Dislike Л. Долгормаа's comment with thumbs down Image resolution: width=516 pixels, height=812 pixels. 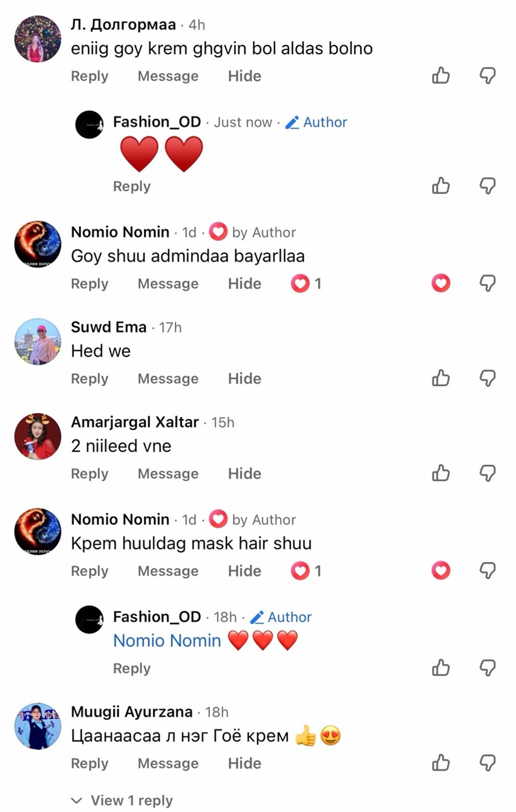pyautogui.click(x=488, y=75)
